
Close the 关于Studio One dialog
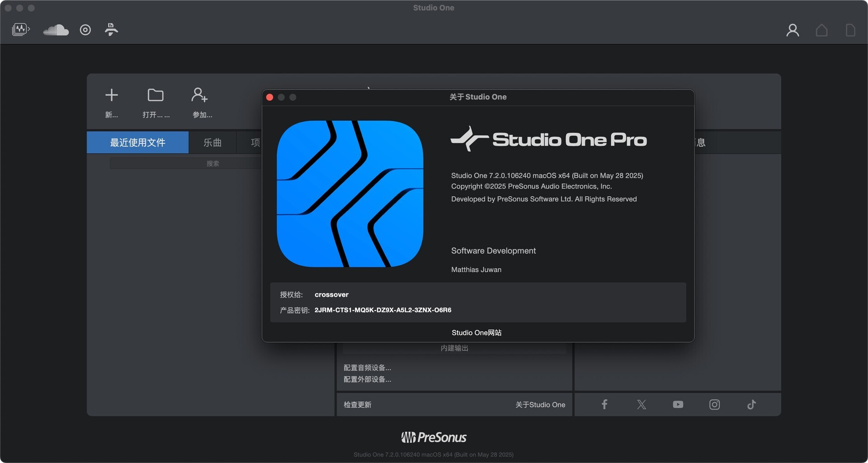tap(270, 97)
